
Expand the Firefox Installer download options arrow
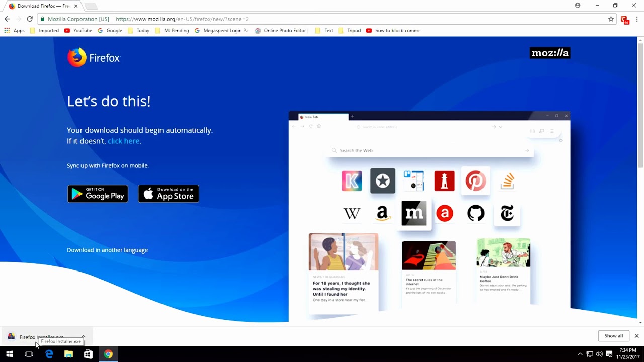[84, 337]
